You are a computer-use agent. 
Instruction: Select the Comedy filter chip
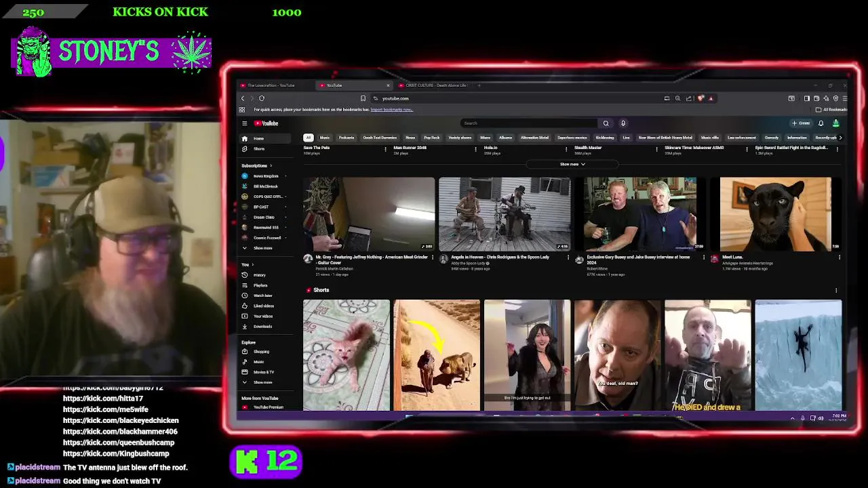(x=772, y=138)
